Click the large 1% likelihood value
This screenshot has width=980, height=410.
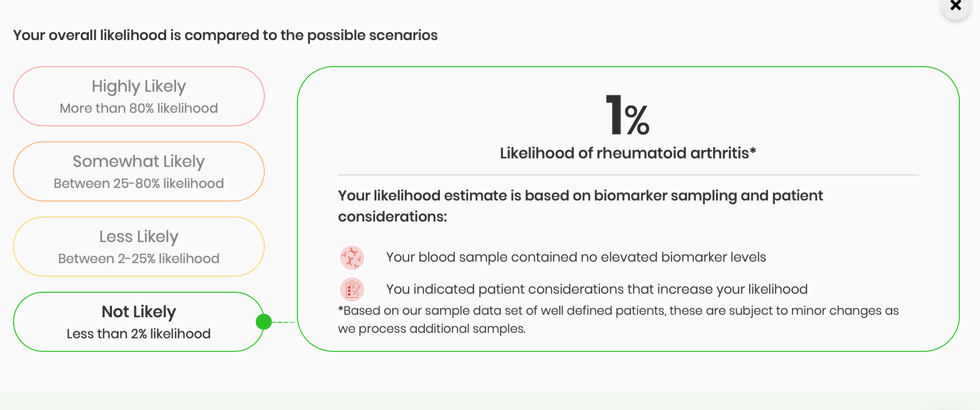[x=627, y=116]
